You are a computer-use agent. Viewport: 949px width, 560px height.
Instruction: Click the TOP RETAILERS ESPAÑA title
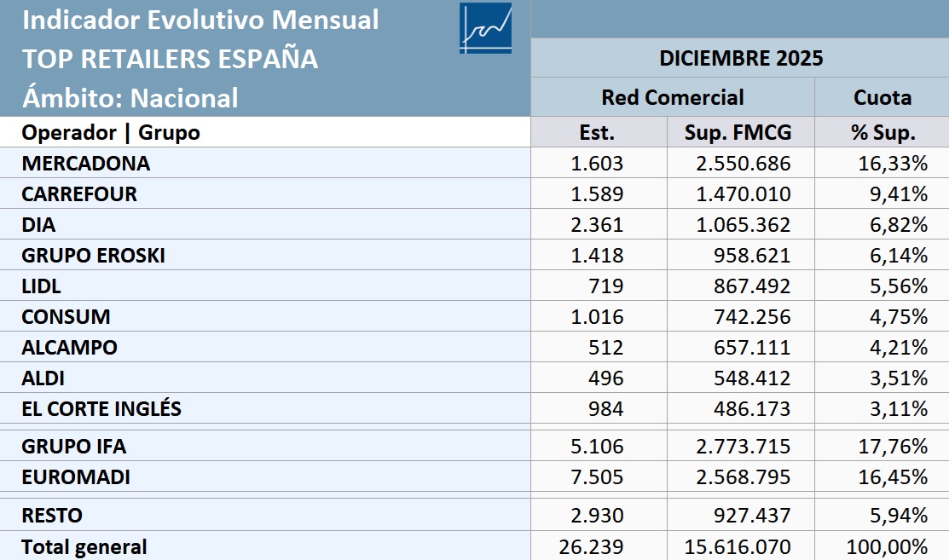click(x=170, y=59)
